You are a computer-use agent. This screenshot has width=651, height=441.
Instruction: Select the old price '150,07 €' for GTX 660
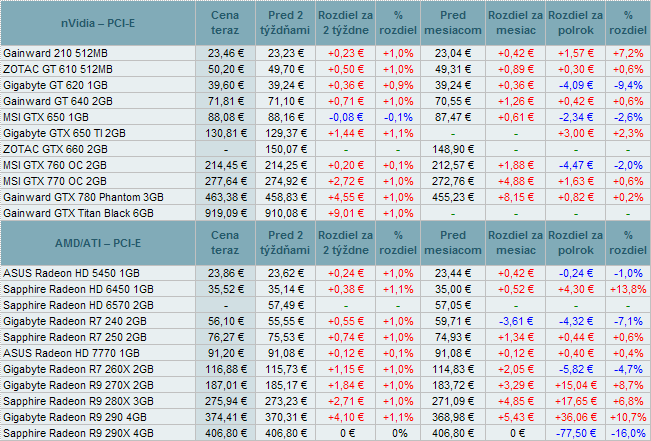tap(286, 149)
